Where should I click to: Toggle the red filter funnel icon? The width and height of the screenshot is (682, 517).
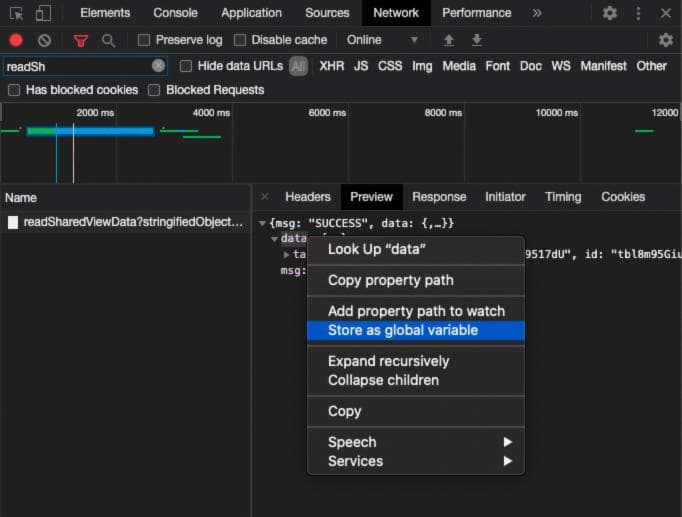point(81,40)
